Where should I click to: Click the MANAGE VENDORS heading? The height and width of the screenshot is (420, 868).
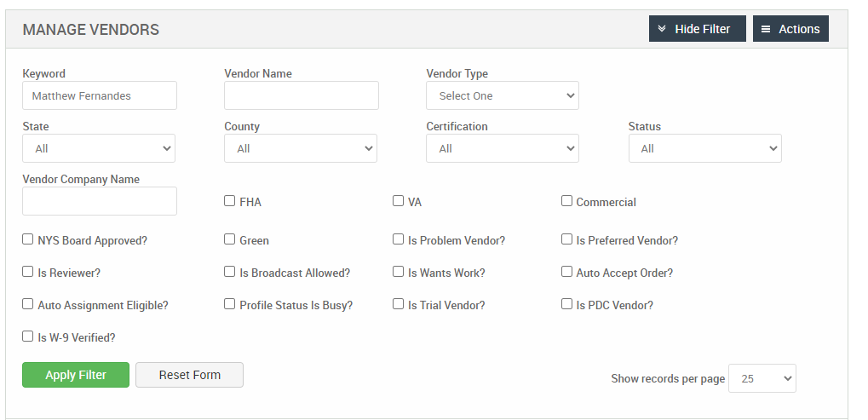91,29
